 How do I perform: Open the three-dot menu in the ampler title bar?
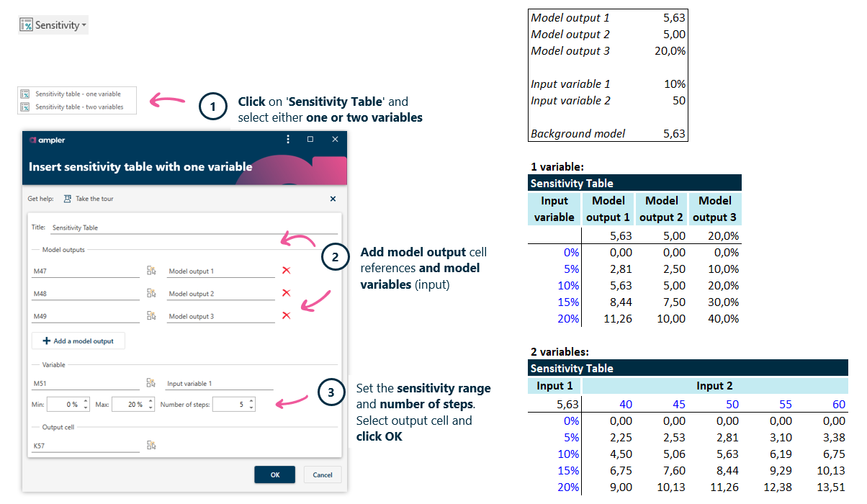(x=288, y=139)
